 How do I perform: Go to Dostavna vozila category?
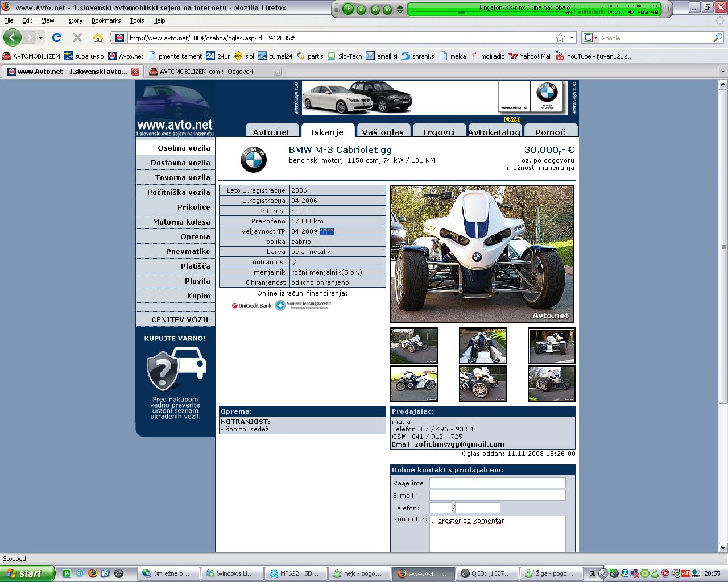(175, 163)
